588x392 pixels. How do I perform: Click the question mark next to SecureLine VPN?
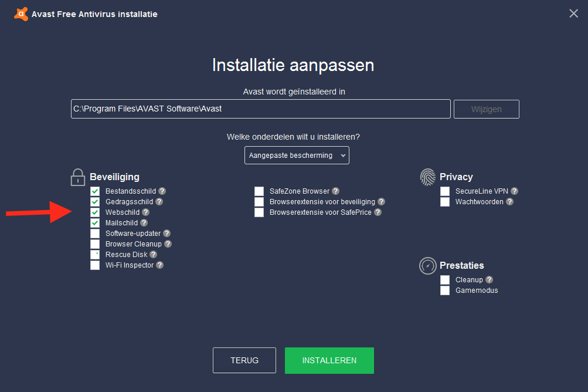[x=514, y=191]
